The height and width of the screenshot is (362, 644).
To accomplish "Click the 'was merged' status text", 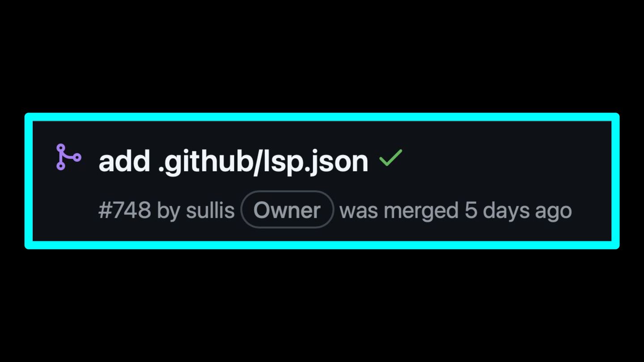I will pyautogui.click(x=399, y=210).
